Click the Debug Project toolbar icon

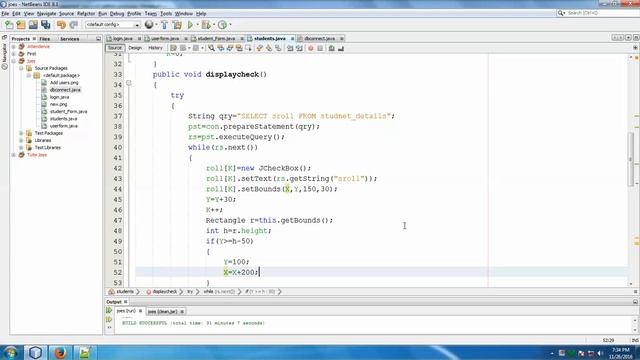pyautogui.click(x=206, y=25)
